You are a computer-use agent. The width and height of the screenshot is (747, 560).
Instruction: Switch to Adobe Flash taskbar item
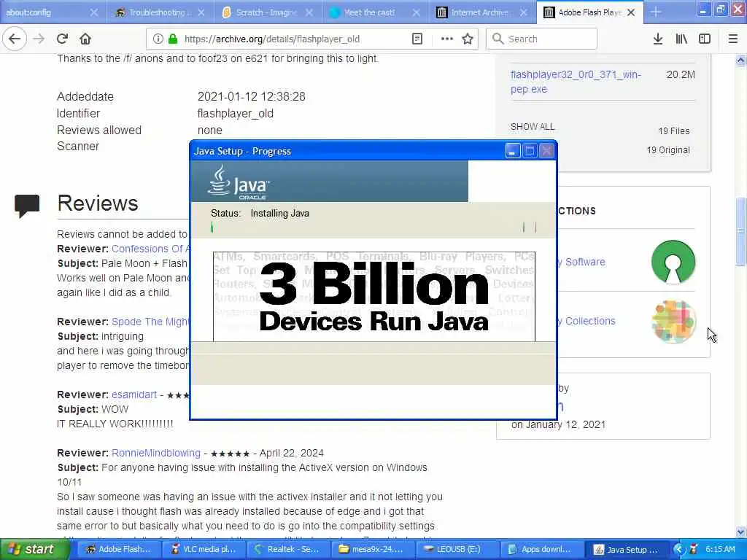point(117,549)
